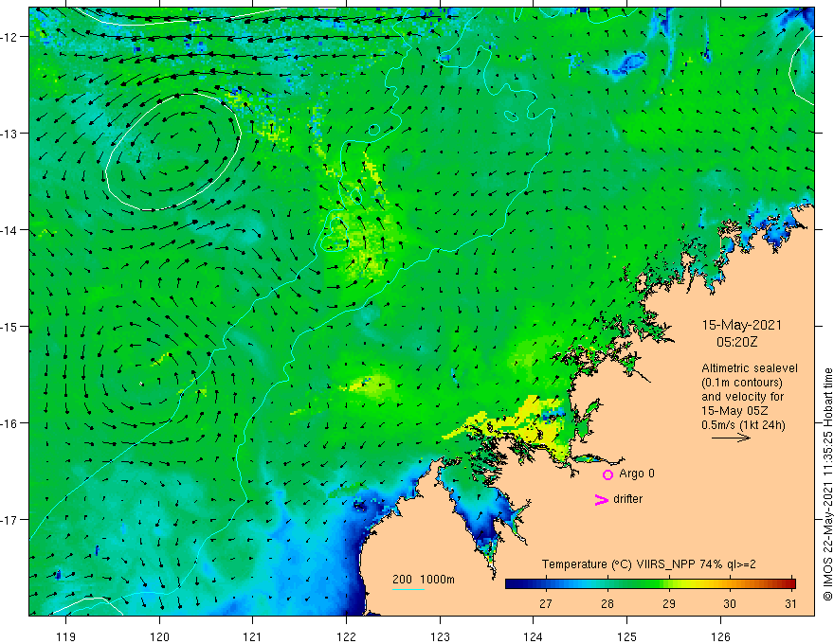Click the temperature color bar near 27
This screenshot has height=644, width=834.
[x=546, y=583]
